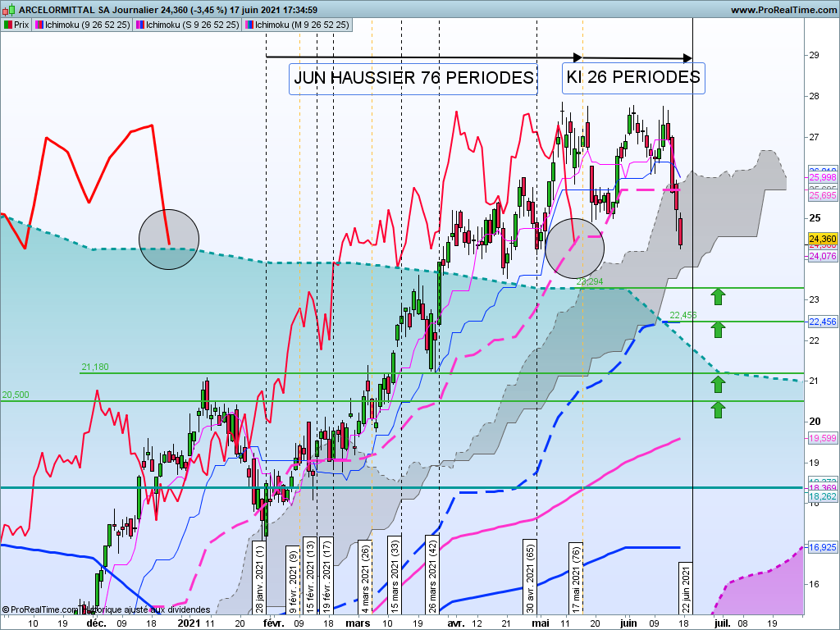
Task: Click the 22 juin 2021 date marker
Action: pyautogui.click(x=686, y=588)
